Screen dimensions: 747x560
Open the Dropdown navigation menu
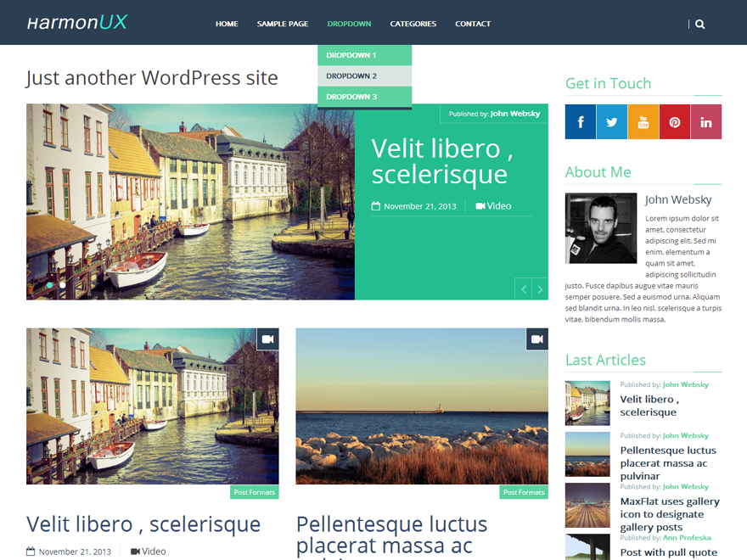[349, 24]
